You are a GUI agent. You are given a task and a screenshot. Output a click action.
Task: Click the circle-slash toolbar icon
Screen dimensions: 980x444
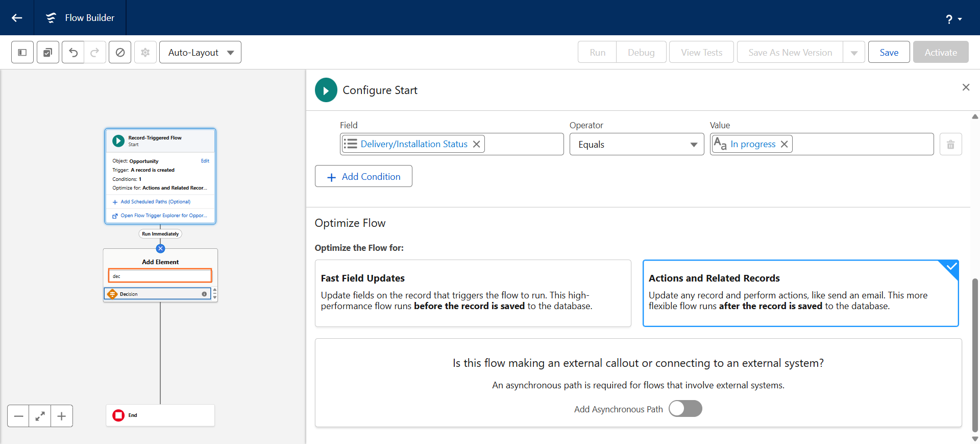click(120, 52)
